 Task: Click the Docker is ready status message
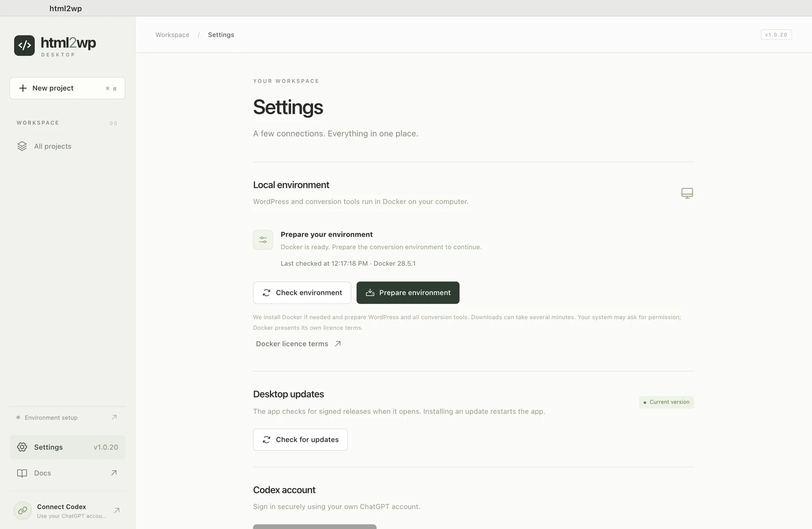(381, 247)
